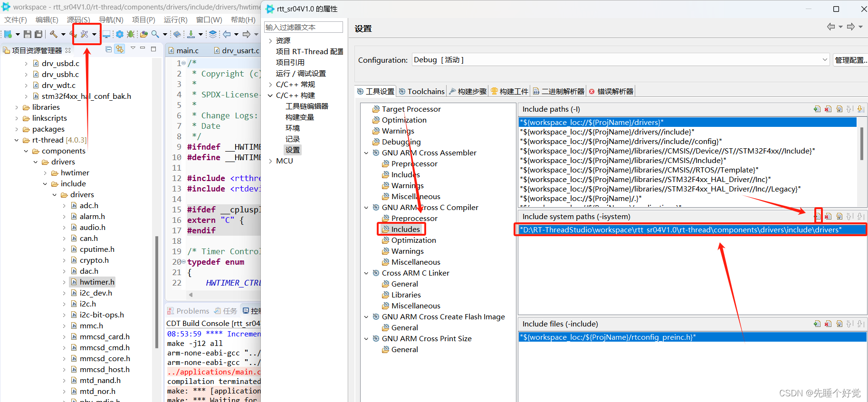Collapse GNU ARM Cross Assembler node
The image size is (868, 402).
[366, 153]
